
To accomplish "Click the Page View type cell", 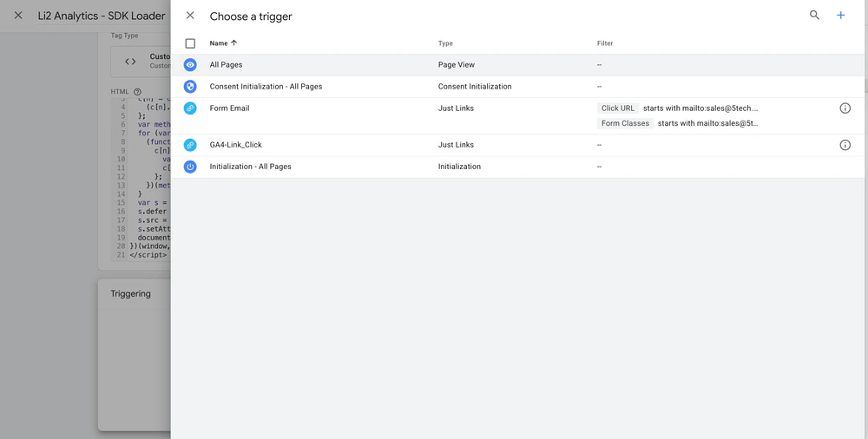I will (457, 65).
